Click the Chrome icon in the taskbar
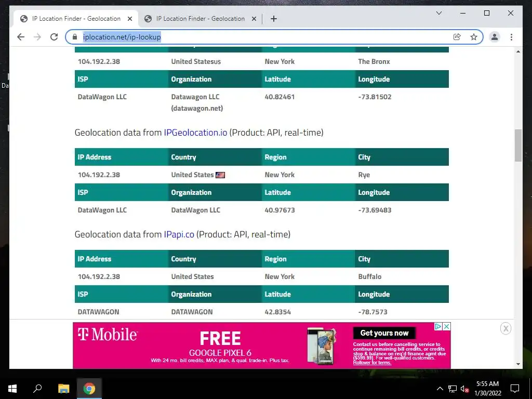This screenshot has width=532, height=399. [x=89, y=388]
